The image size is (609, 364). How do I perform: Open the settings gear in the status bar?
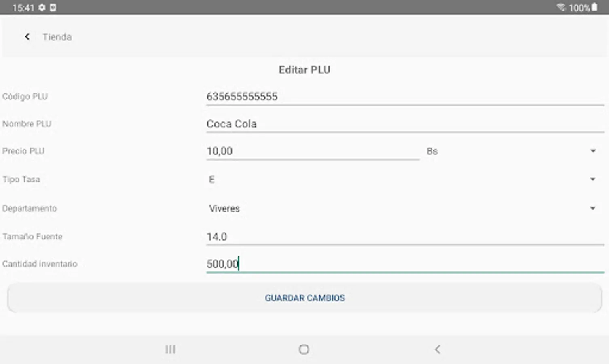(42, 7)
